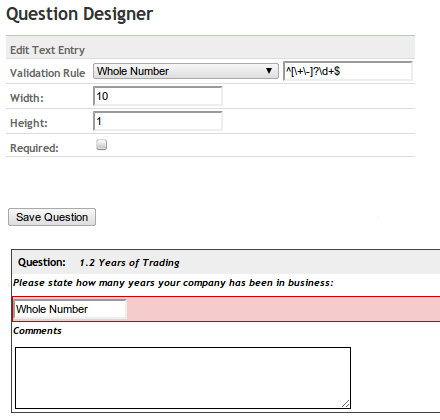Click the Comments box resize handle
The image size is (440, 420).
point(346,403)
